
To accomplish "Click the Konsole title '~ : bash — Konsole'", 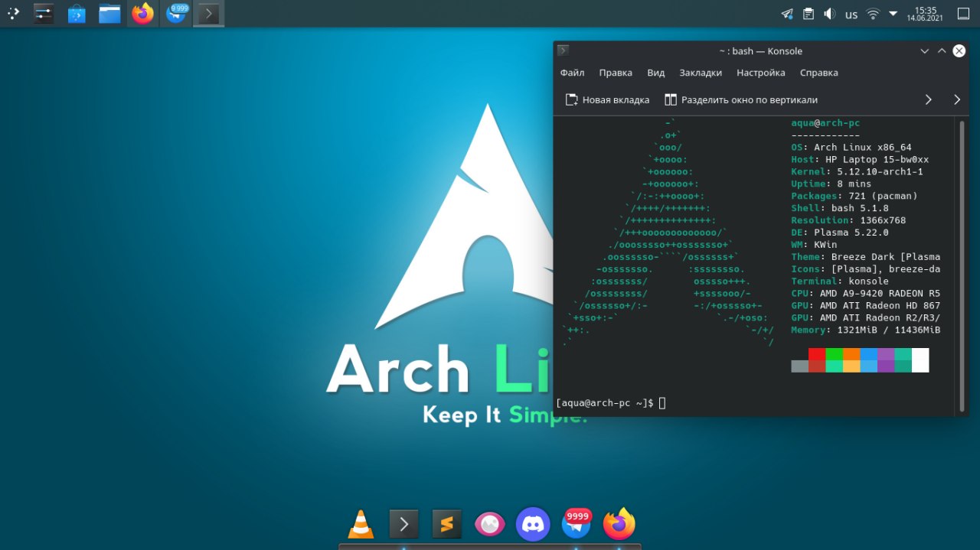I will tap(760, 51).
